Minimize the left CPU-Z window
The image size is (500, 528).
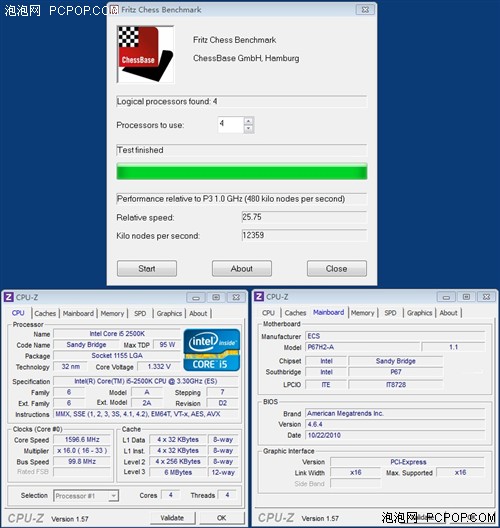click(196, 297)
